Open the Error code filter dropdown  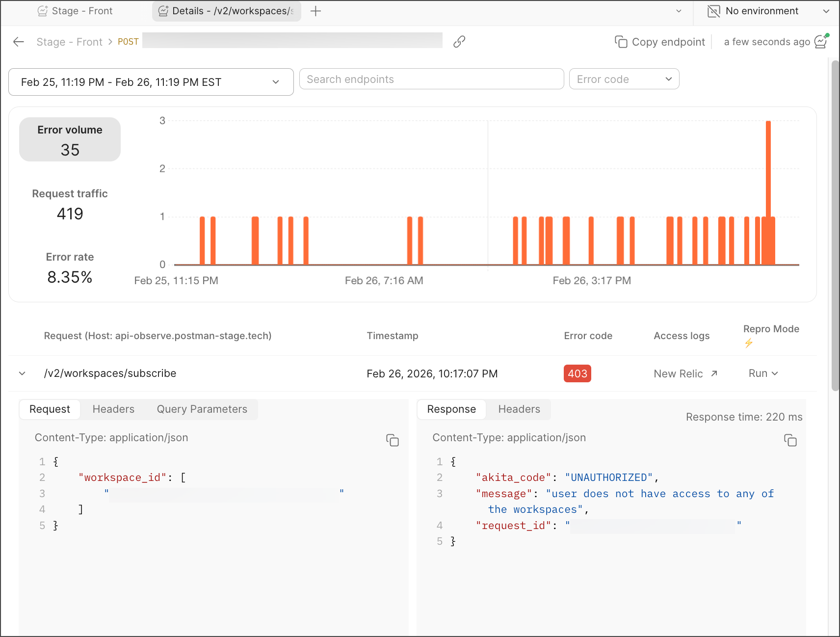coord(624,79)
